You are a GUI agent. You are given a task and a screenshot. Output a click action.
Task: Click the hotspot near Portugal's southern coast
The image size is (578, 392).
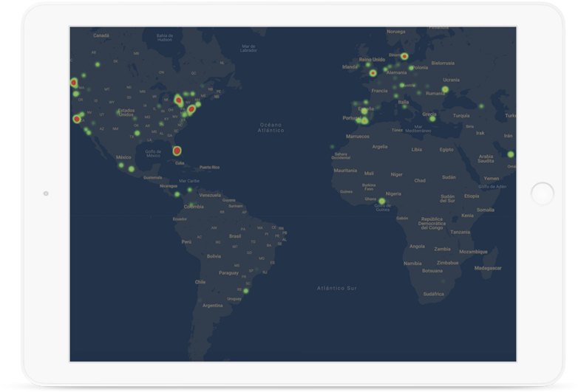[x=364, y=120]
